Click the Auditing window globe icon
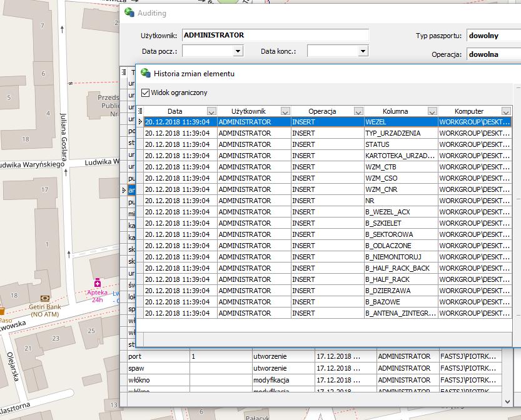521x420 pixels. pos(129,12)
